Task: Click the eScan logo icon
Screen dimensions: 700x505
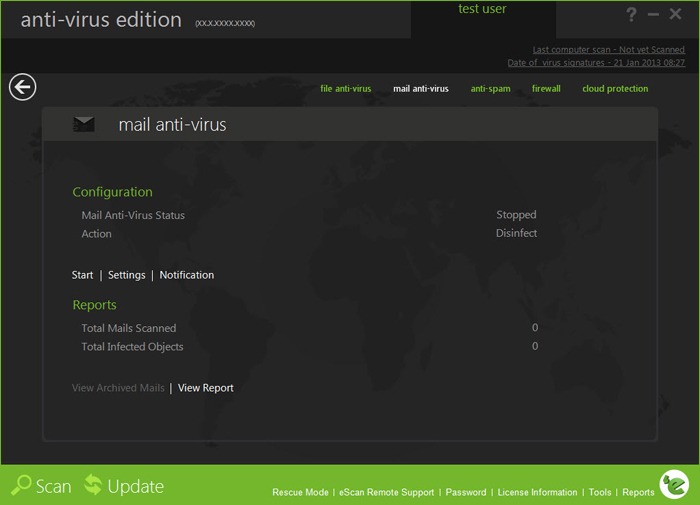Action: [x=674, y=484]
